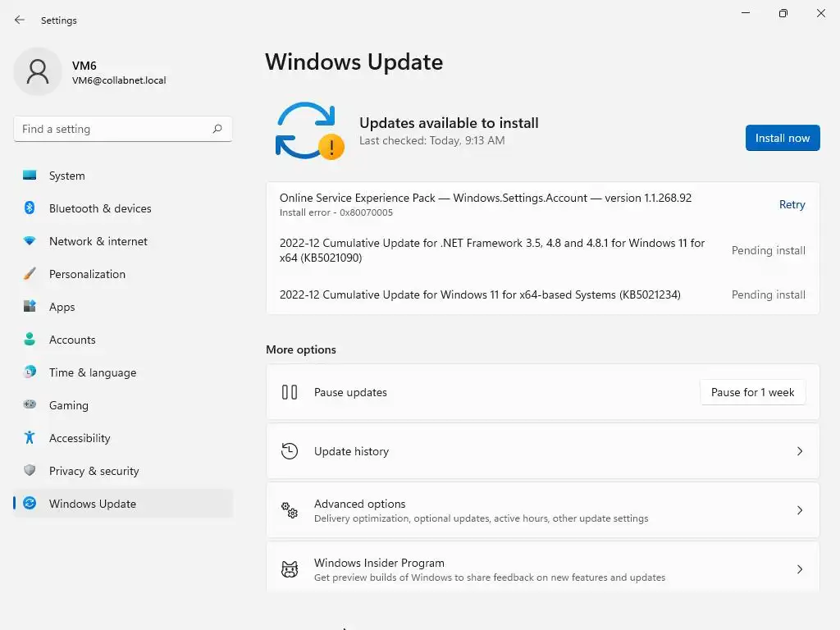Image resolution: width=840 pixels, height=630 pixels.
Task: Click Pause for 1 week button
Action: pyautogui.click(x=752, y=392)
